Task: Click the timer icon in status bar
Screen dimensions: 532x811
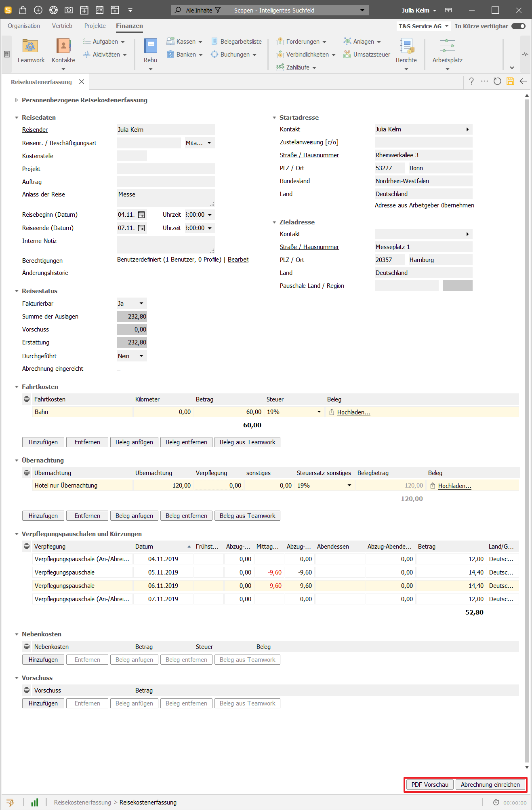Action: pos(496,803)
